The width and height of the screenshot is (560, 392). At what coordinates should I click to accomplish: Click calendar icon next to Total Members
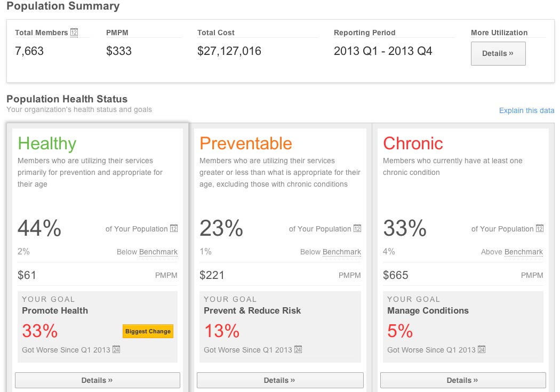(74, 33)
